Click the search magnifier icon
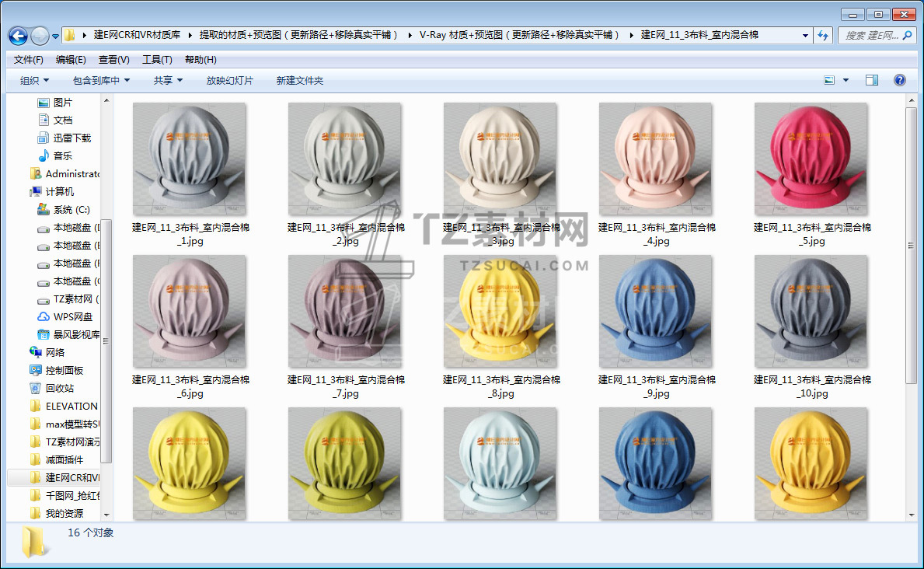This screenshot has width=924, height=569. [908, 36]
